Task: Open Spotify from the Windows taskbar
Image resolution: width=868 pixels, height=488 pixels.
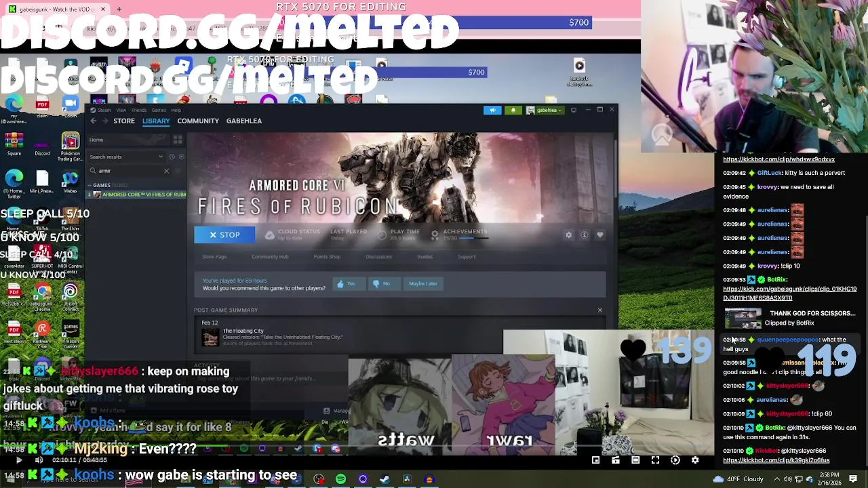Action: click(x=340, y=479)
